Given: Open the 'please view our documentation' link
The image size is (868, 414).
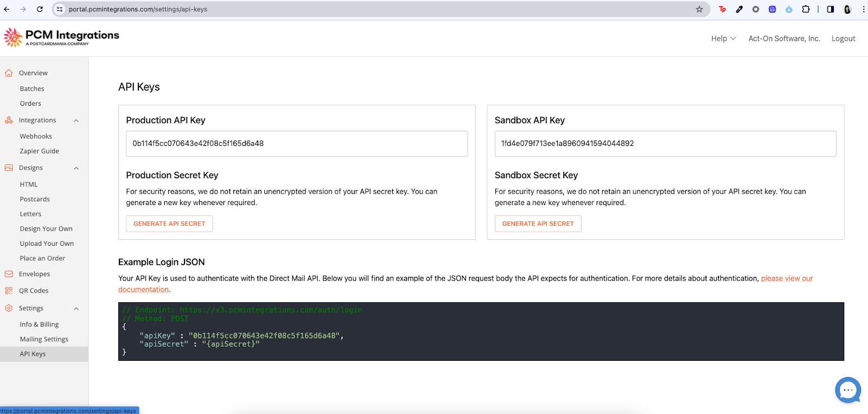Looking at the screenshot, I should pos(787,278).
